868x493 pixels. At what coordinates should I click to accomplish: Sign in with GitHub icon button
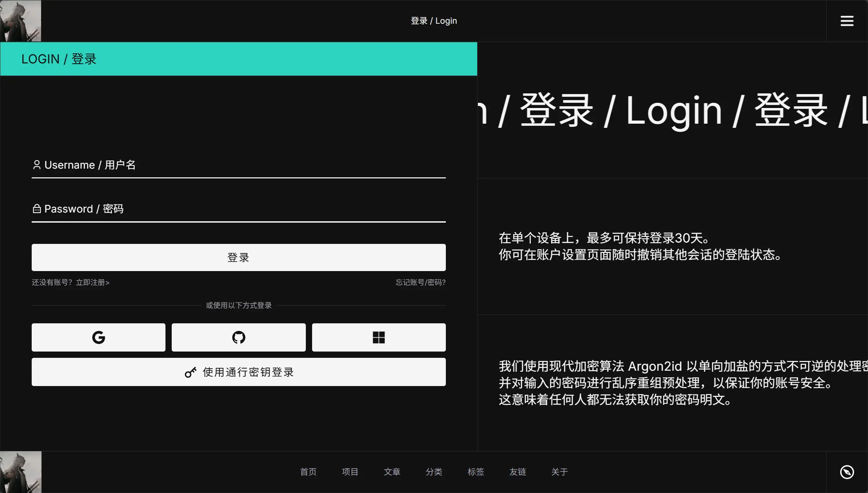coord(239,337)
